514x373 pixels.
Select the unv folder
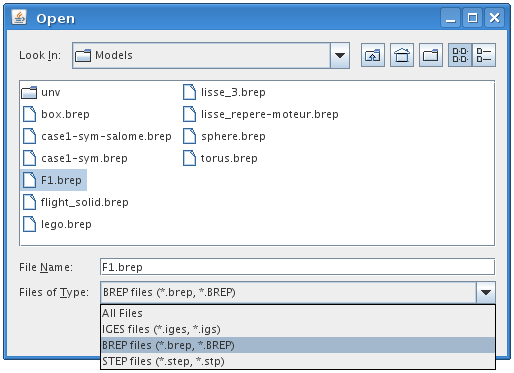click(x=41, y=92)
